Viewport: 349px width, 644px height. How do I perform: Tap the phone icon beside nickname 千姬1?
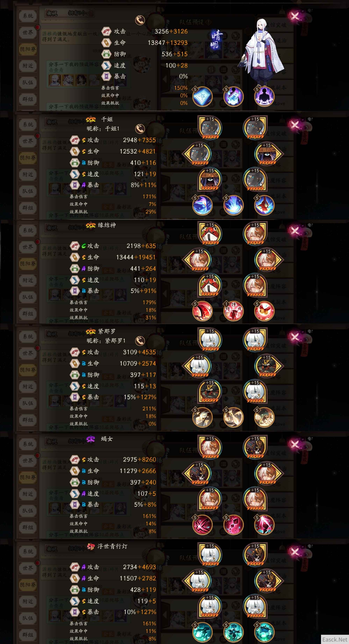(x=140, y=129)
